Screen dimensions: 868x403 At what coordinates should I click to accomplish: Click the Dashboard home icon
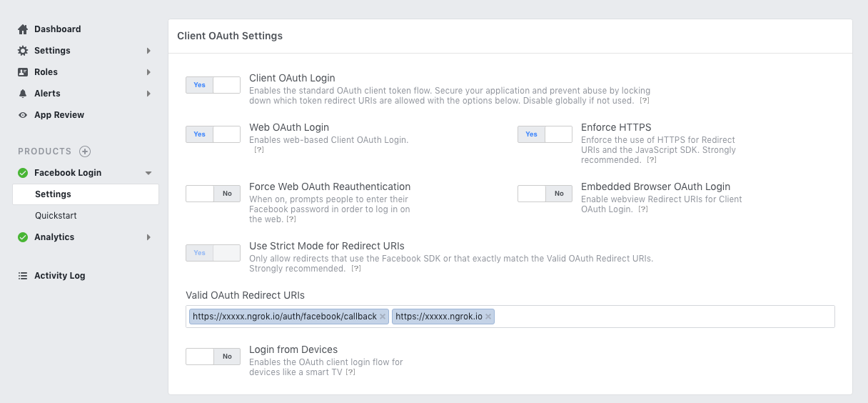pos(23,29)
